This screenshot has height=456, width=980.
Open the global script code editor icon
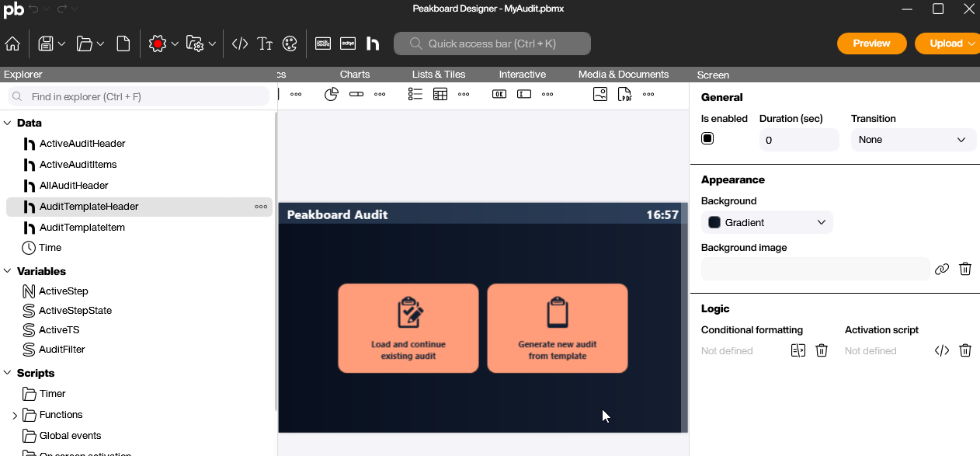[x=240, y=44]
